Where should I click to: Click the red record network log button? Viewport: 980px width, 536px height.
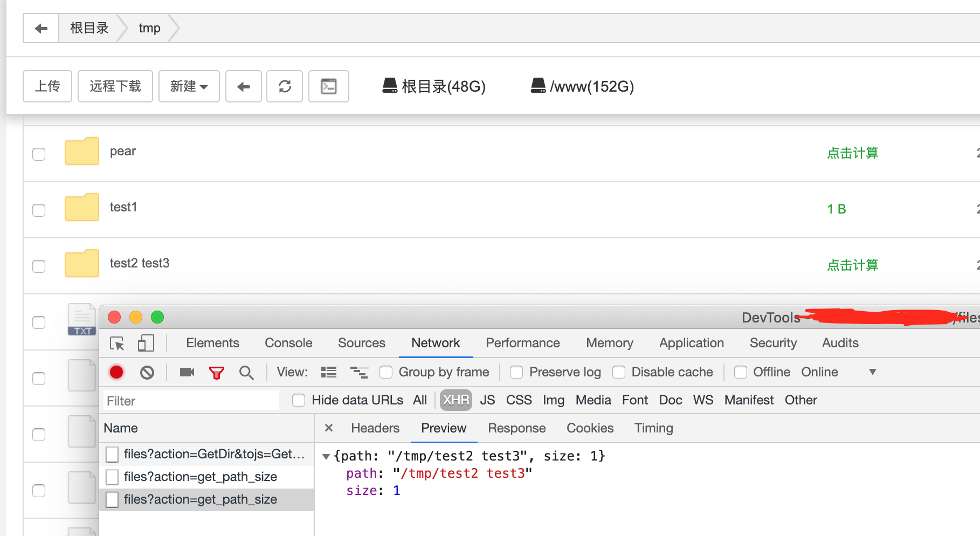pyautogui.click(x=116, y=372)
